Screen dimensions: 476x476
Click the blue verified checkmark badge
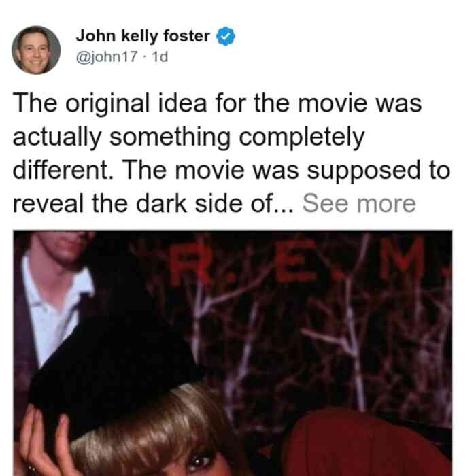[x=225, y=36]
